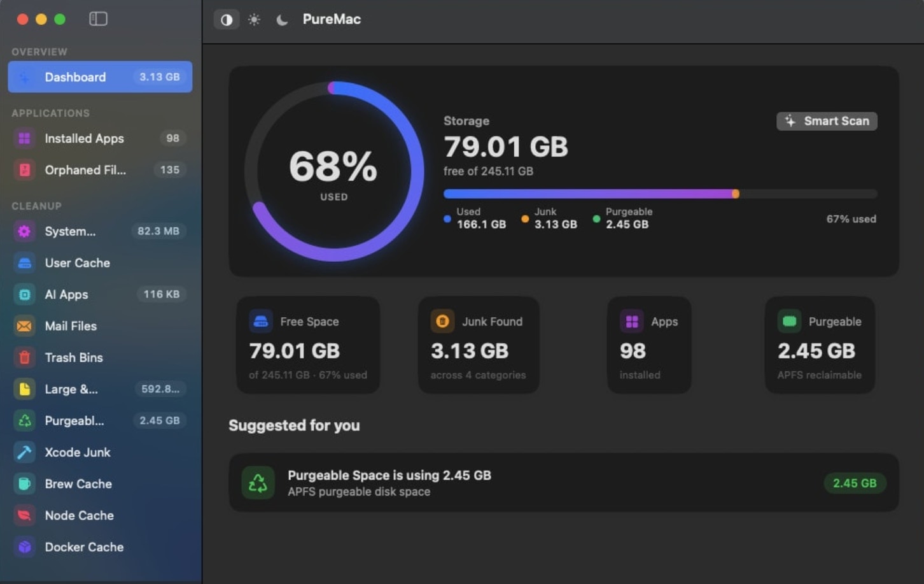Start a Smart Scan

(x=827, y=121)
